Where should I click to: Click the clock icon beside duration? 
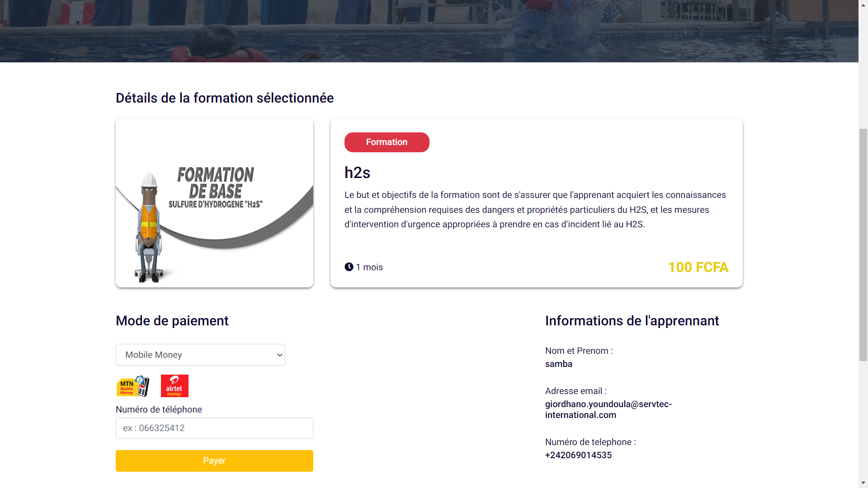point(349,267)
